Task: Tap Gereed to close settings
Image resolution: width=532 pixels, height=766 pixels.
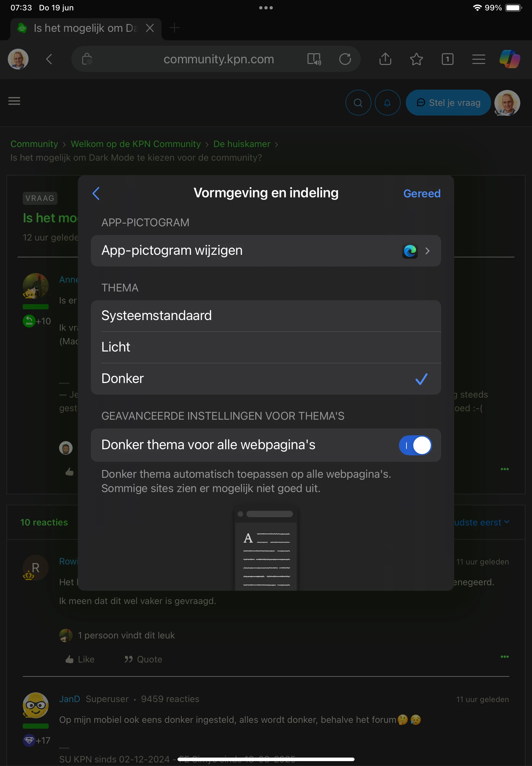Action: (x=421, y=193)
